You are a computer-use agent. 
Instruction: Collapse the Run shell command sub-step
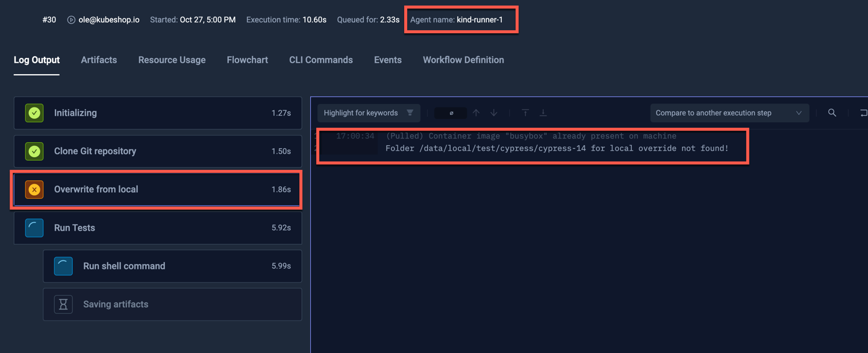[172, 266]
